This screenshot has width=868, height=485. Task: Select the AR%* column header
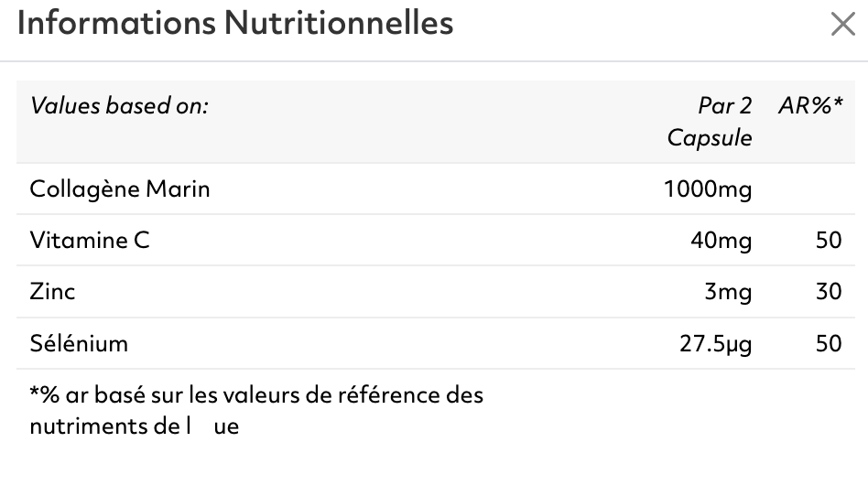[x=809, y=106]
